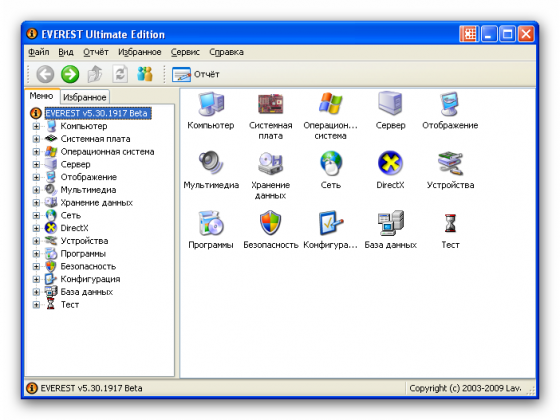Switch to the Меню tab

tap(41, 96)
